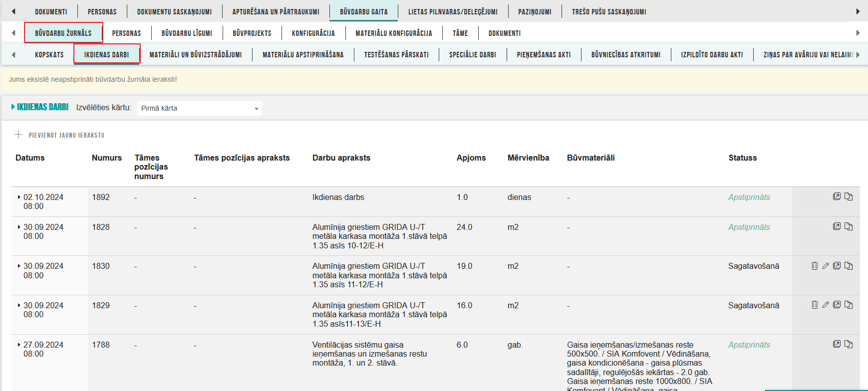Image resolution: width=868 pixels, height=391 pixels.
Task: Copy journal entry 1788
Action: (x=849, y=344)
